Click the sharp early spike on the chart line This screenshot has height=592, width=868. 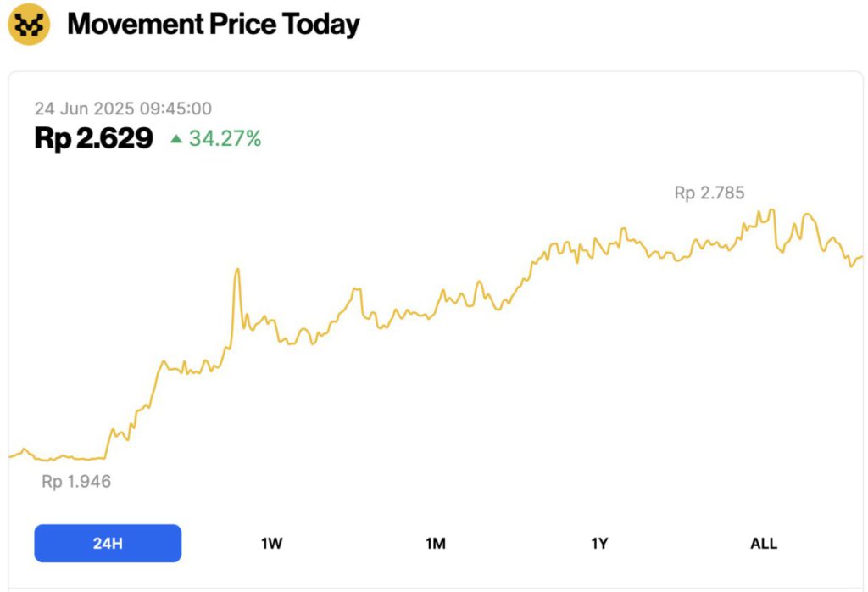[x=237, y=270]
